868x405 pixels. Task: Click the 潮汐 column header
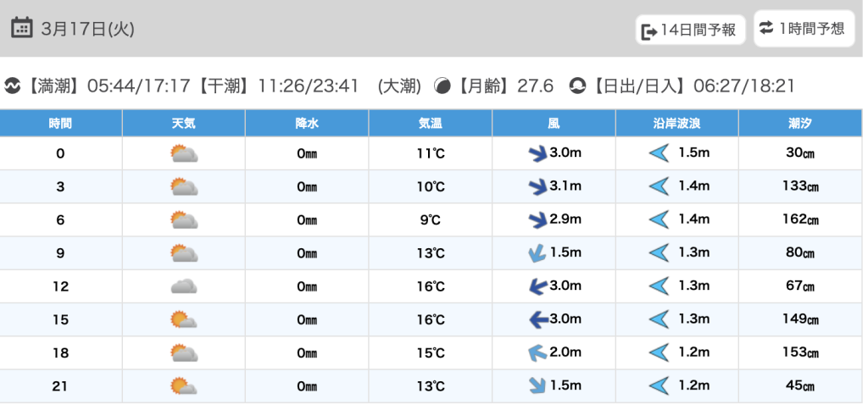pyautogui.click(x=800, y=123)
